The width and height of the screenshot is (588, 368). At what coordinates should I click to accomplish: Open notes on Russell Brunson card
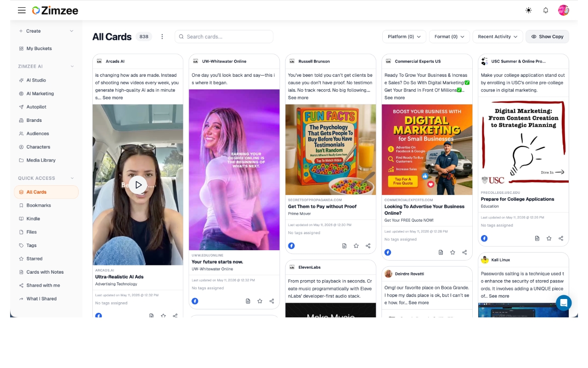pyautogui.click(x=344, y=246)
